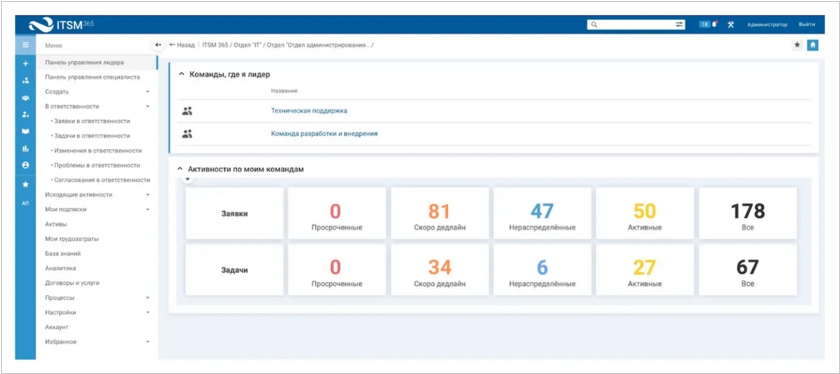Open Согласования в ответственности
The width and height of the screenshot is (840, 374).
click(102, 180)
